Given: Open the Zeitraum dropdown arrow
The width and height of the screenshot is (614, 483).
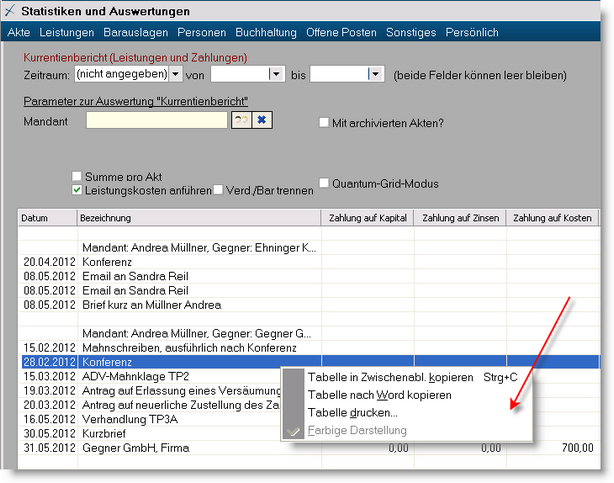Looking at the screenshot, I should point(176,74).
